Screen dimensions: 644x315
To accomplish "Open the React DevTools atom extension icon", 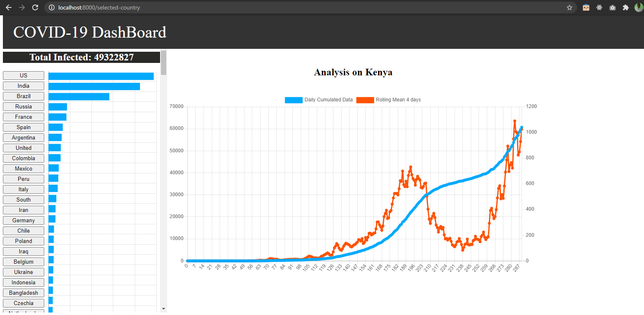I will pyautogui.click(x=599, y=7).
